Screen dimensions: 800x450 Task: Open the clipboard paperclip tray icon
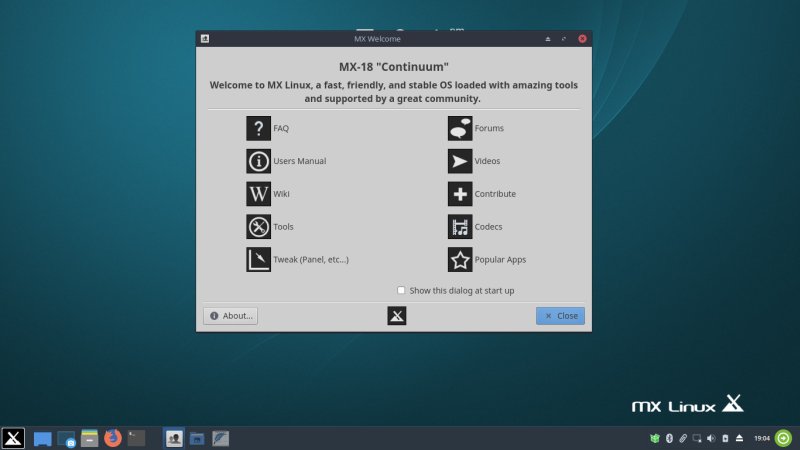[683, 438]
